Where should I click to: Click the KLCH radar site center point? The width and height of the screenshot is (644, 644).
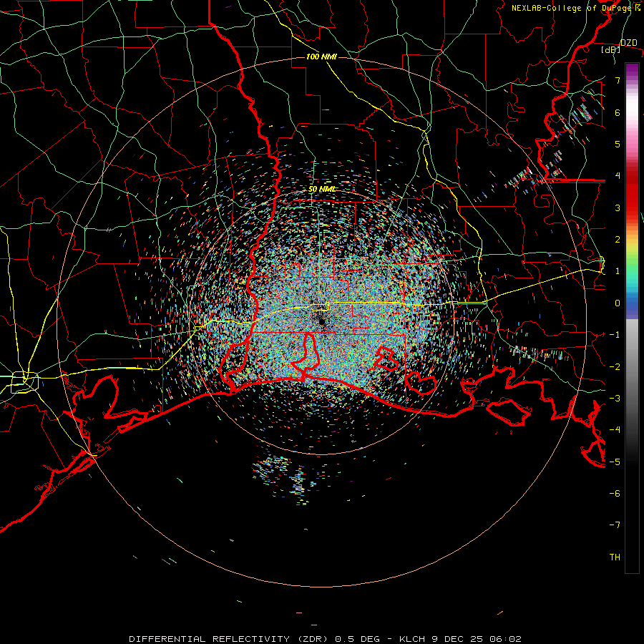(x=321, y=322)
